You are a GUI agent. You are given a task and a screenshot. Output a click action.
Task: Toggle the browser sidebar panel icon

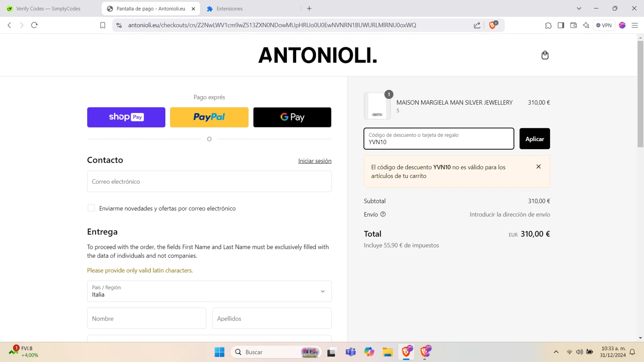[561, 25]
